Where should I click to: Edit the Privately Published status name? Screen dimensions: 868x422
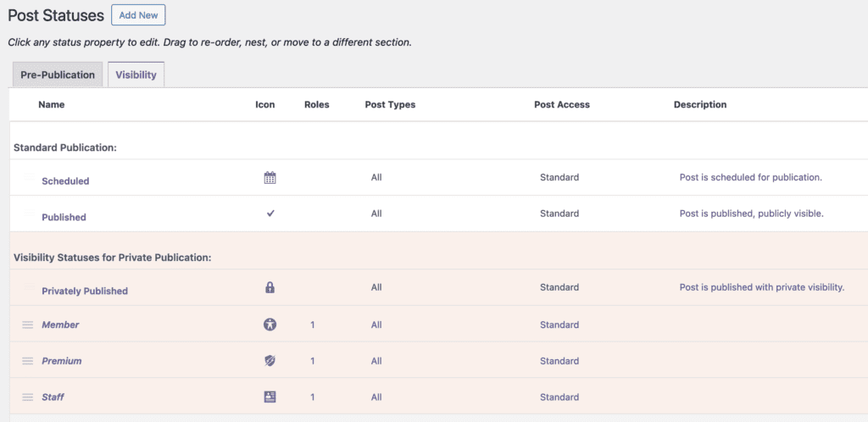coord(85,291)
